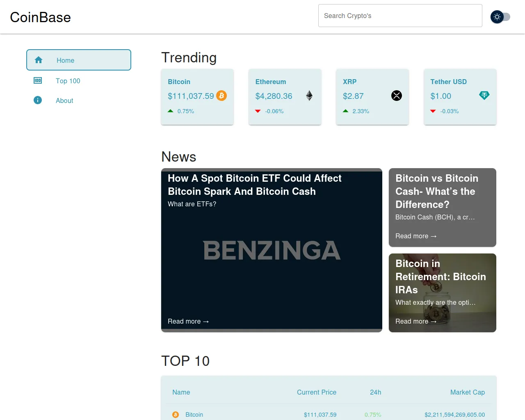525x420 pixels.
Task: Click the red down arrow beside -0.06%
Action: tap(258, 111)
